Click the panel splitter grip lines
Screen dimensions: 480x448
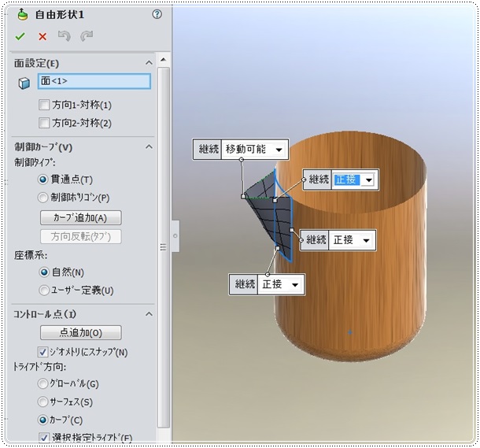pos(164,247)
